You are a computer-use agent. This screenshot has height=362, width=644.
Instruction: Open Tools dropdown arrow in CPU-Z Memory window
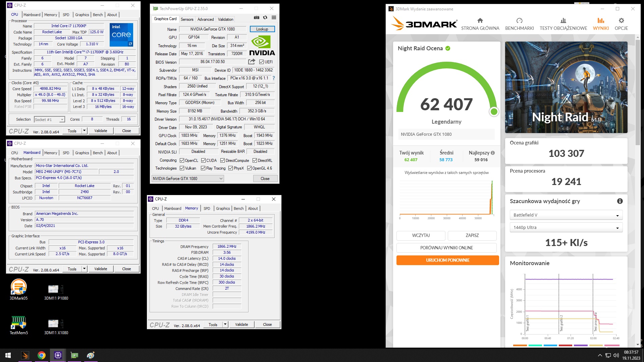coord(225,324)
